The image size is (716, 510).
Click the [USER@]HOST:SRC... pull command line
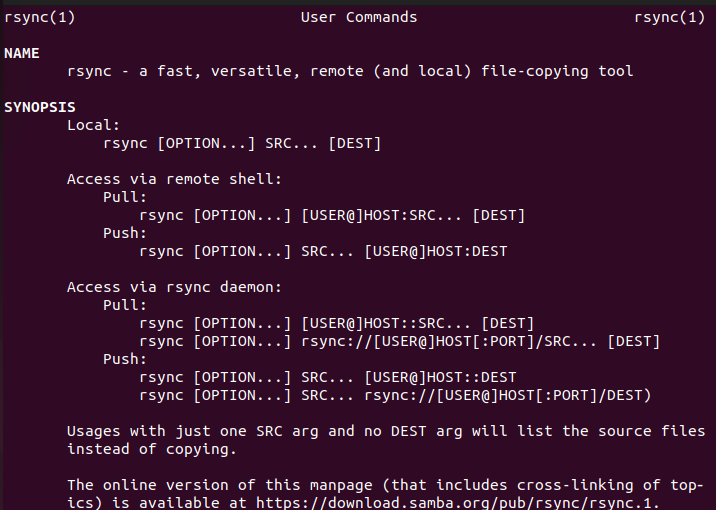(332, 215)
